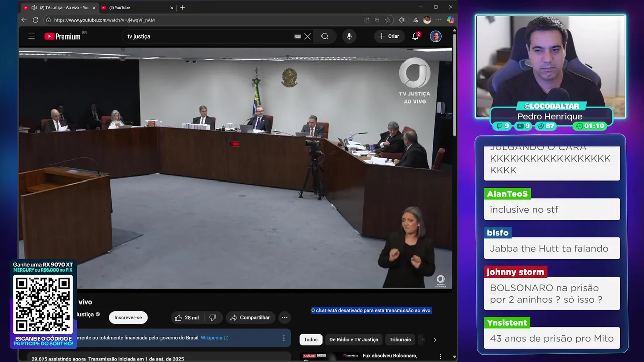
Task: Like the video with 28 mil
Action: 187,318
